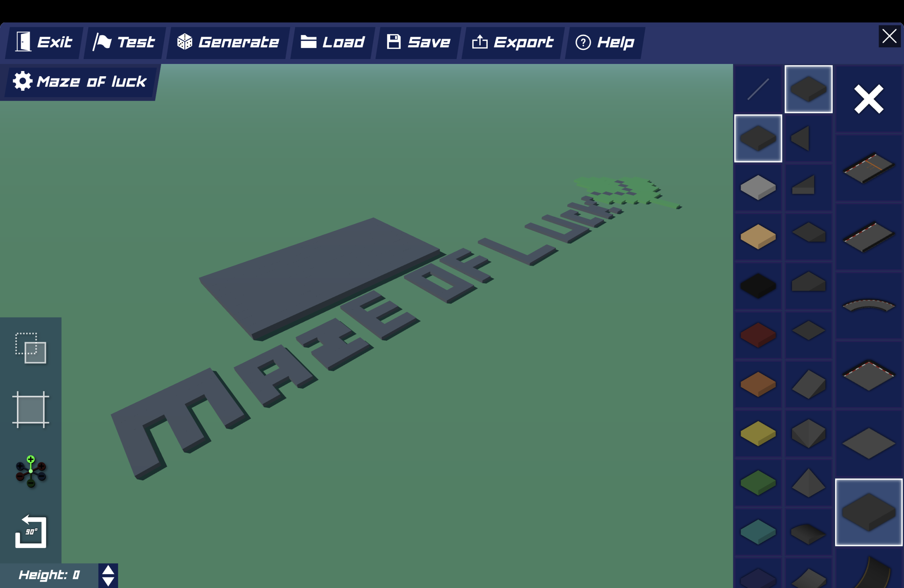Select the large diamond road tile

point(869,443)
